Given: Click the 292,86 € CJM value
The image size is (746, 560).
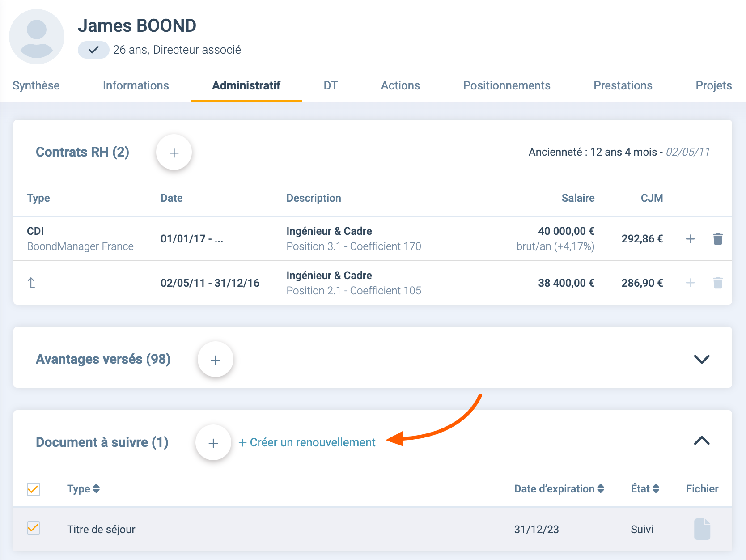Looking at the screenshot, I should click(x=642, y=239).
